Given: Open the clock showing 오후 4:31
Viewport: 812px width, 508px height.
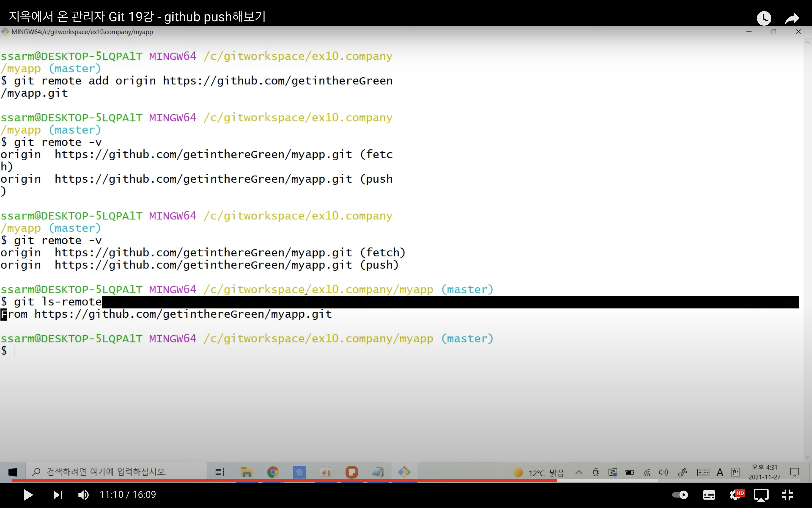Looking at the screenshot, I should (x=765, y=472).
